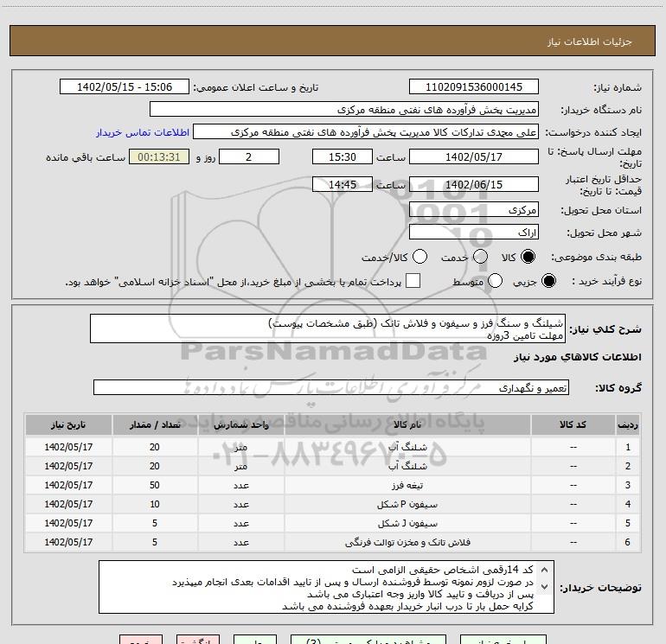Click the تعداد / مقدار column header

[155, 424]
